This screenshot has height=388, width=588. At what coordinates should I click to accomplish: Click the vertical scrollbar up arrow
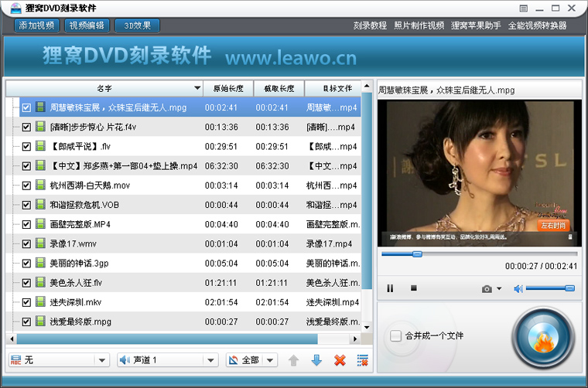[x=367, y=86]
